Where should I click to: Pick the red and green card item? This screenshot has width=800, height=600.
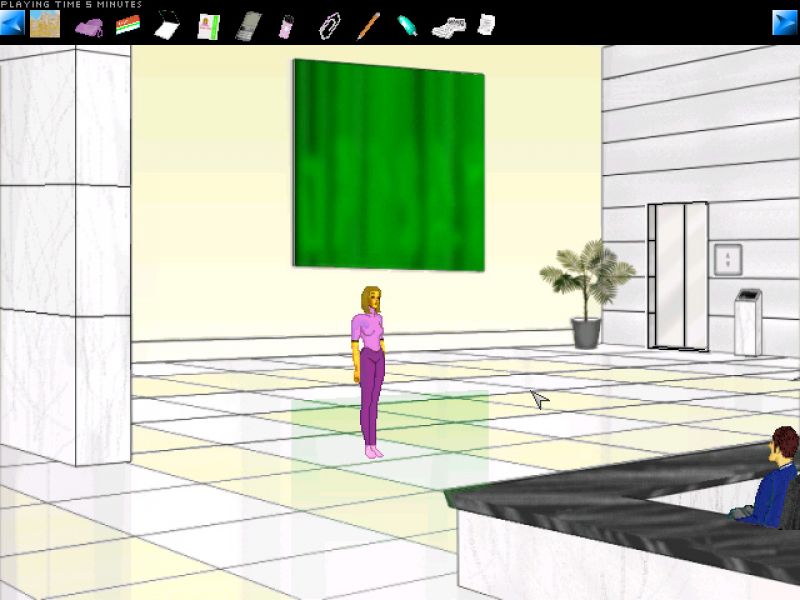click(127, 26)
